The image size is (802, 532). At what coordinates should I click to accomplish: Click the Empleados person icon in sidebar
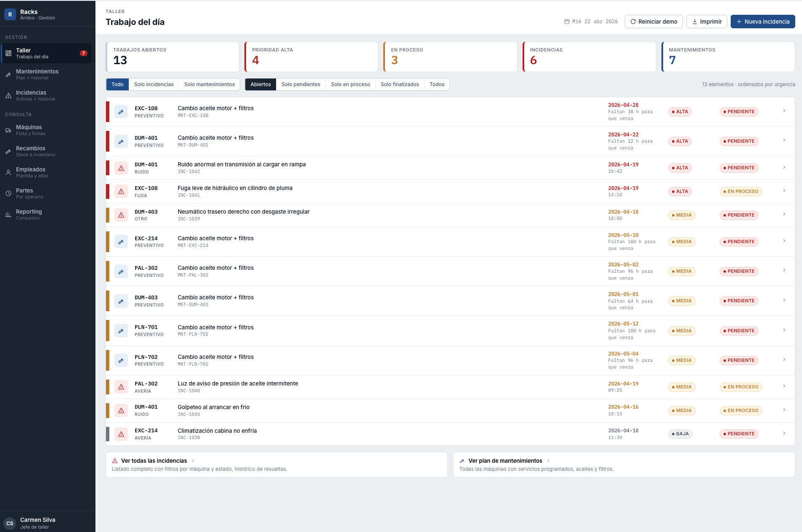point(8,173)
